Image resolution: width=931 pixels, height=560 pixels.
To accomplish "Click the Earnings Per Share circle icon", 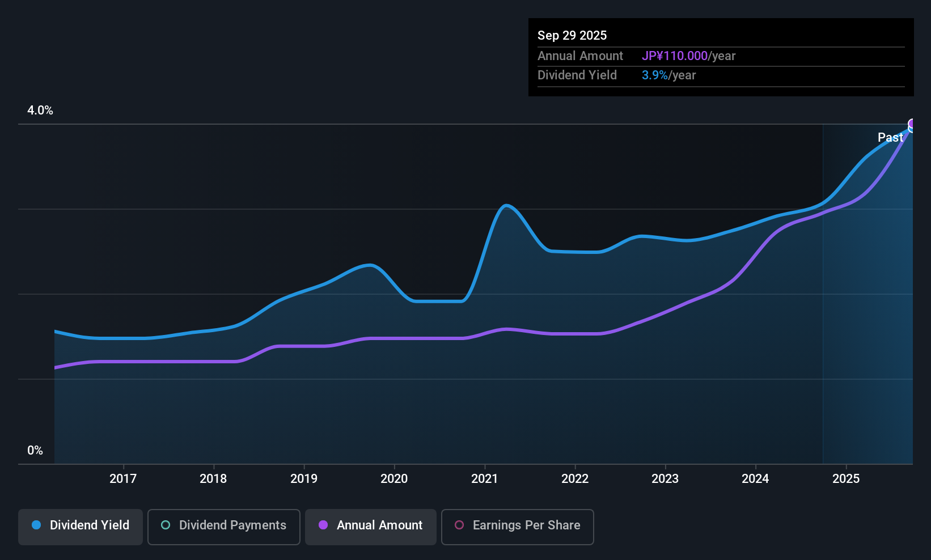I will [x=459, y=525].
